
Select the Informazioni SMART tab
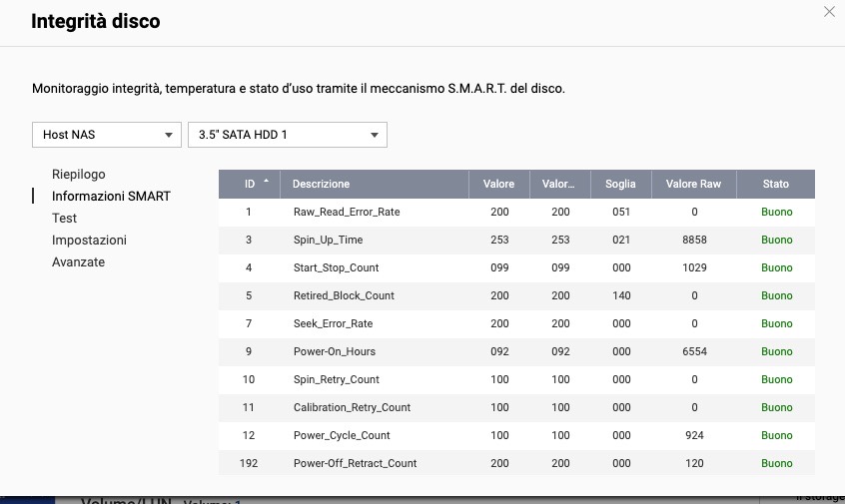click(111, 196)
